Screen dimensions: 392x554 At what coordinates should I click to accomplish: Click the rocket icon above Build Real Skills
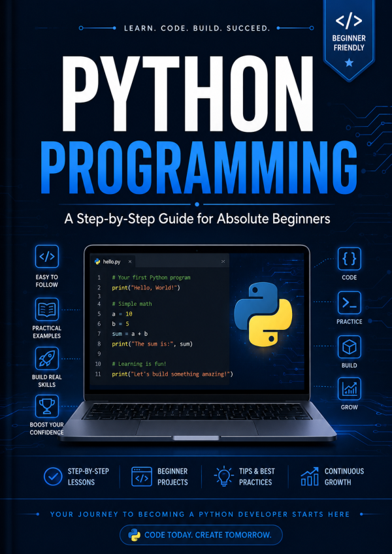[46, 358]
